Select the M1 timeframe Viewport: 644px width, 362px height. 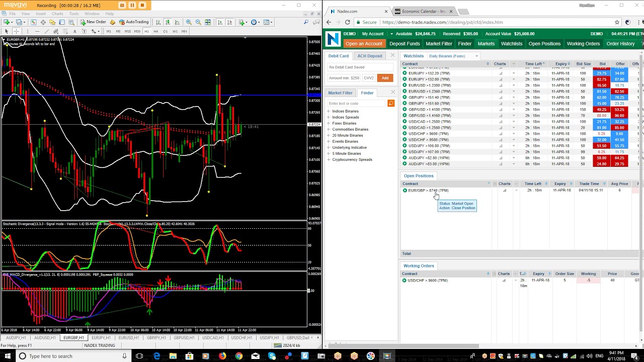pos(109,31)
